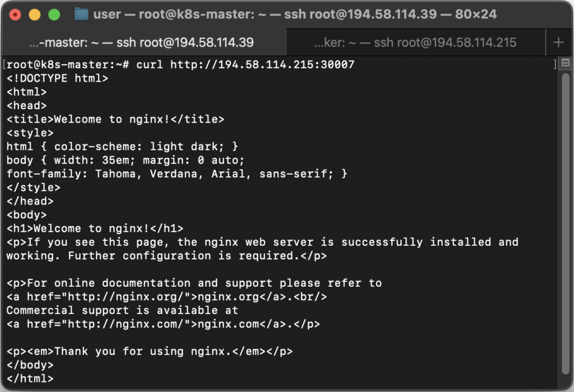Open a new terminal tab with plus button
This screenshot has width=574, height=392.
[x=558, y=43]
